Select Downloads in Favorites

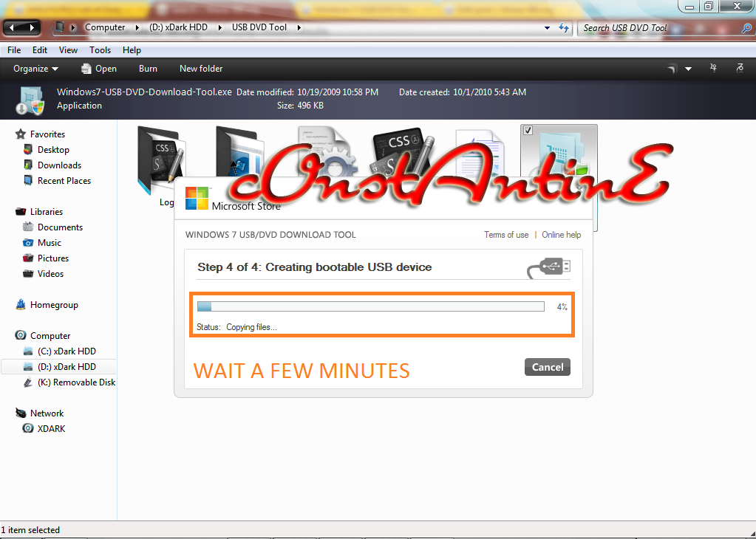[59, 165]
